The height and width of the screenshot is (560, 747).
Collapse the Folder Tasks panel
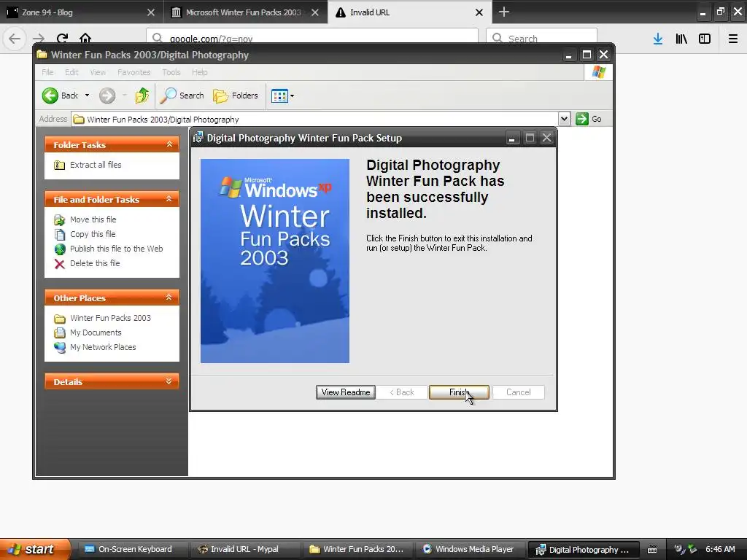(x=169, y=144)
